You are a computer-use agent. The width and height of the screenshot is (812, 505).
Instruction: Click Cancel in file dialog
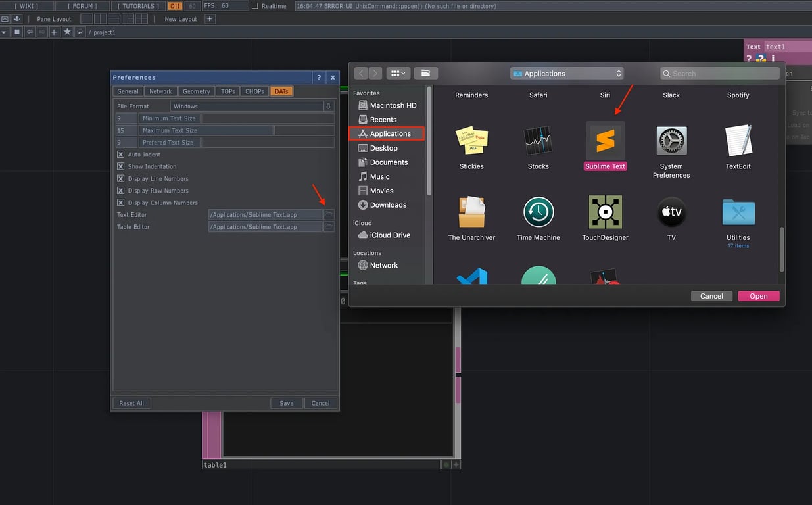coord(711,296)
